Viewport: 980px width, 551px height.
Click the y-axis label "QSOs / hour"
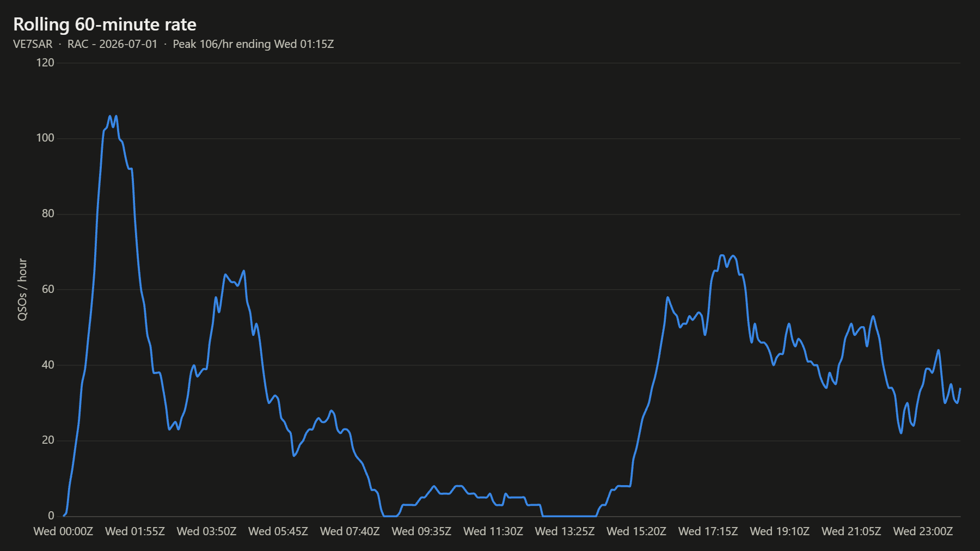(x=22, y=289)
